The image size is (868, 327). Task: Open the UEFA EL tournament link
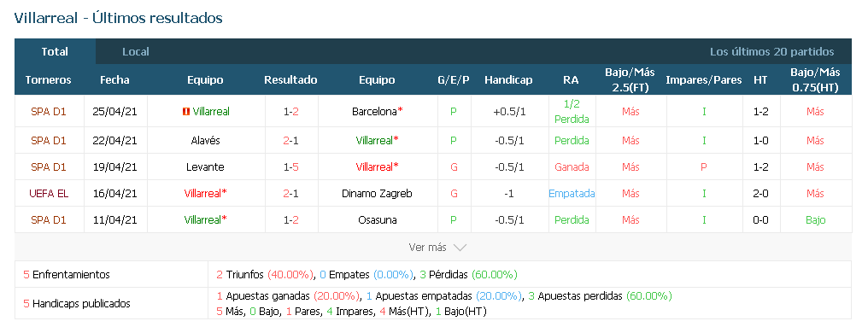tap(49, 194)
